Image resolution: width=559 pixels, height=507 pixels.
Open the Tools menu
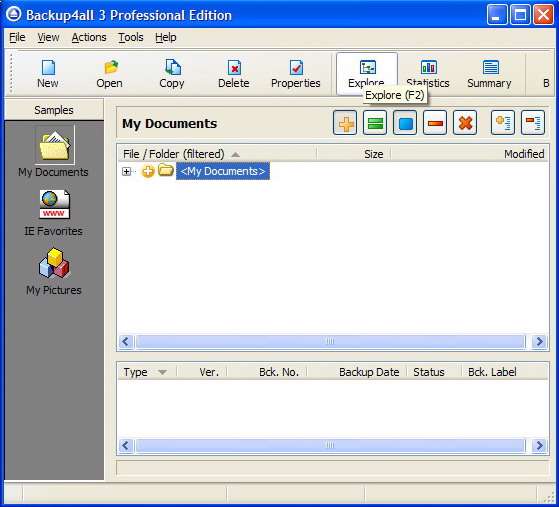pos(130,37)
